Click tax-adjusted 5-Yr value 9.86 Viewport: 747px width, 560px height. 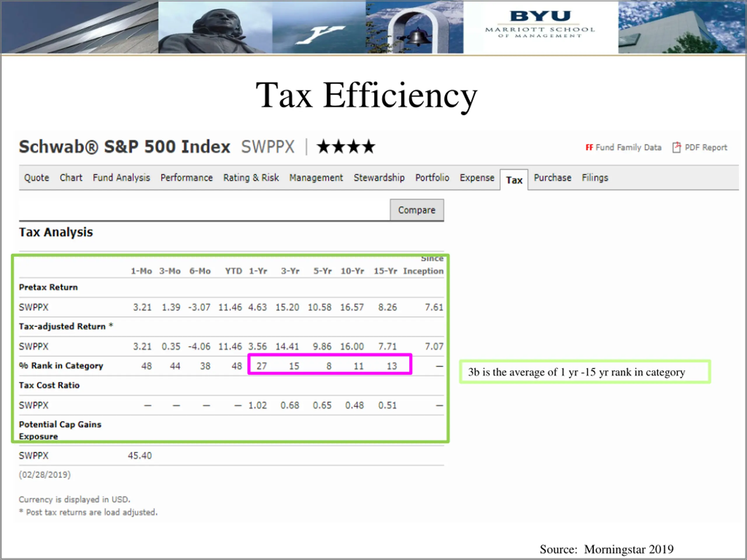click(x=322, y=347)
